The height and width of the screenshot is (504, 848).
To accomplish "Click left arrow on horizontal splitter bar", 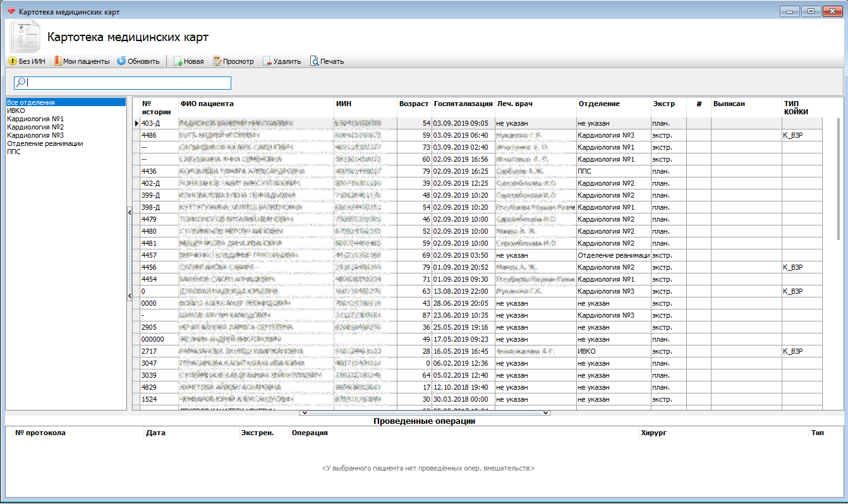I will point(305,412).
